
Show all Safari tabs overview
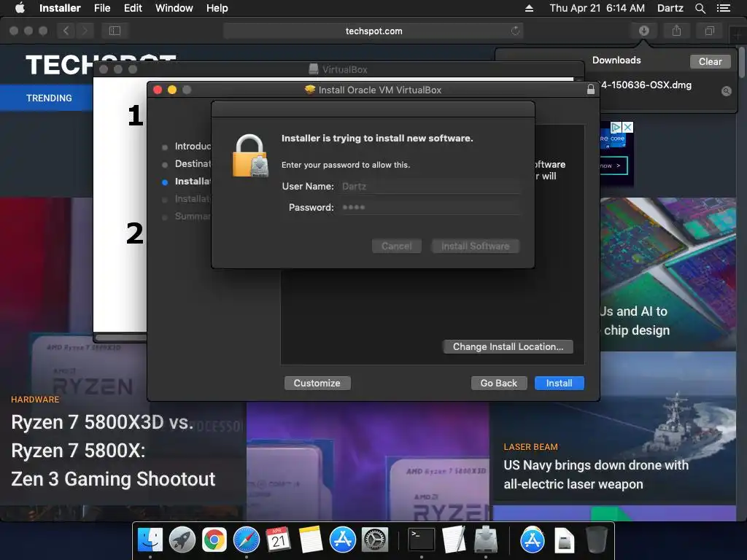point(709,31)
